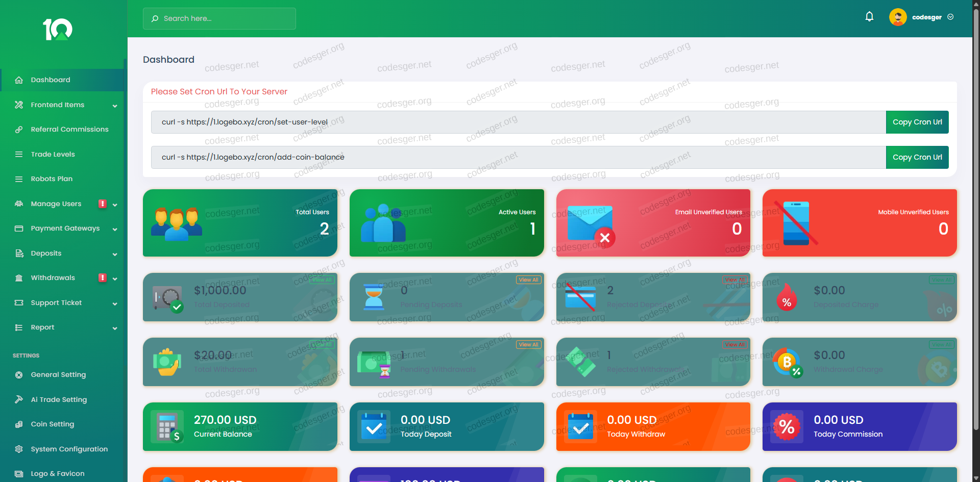Expand the Report submenu chevron

click(x=115, y=328)
